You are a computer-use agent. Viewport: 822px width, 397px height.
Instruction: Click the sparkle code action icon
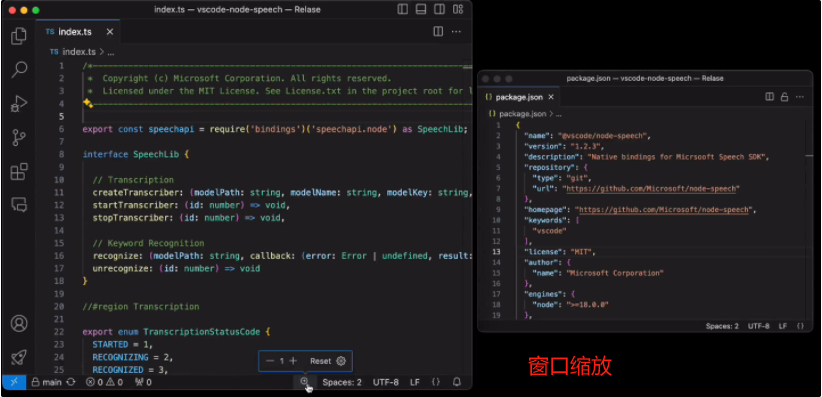point(88,103)
